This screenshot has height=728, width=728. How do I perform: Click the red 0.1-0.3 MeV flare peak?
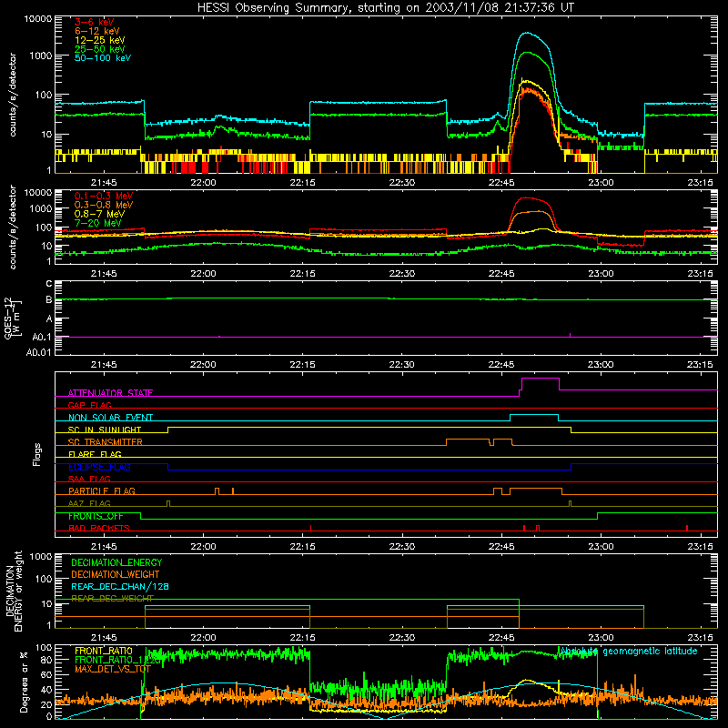pos(527,197)
